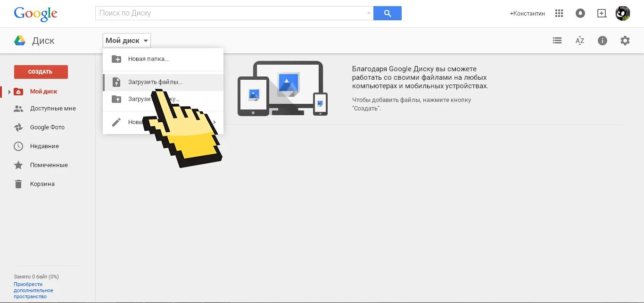This screenshot has height=303, width=644.
Task: Open Google Фото section
Action: click(x=47, y=127)
